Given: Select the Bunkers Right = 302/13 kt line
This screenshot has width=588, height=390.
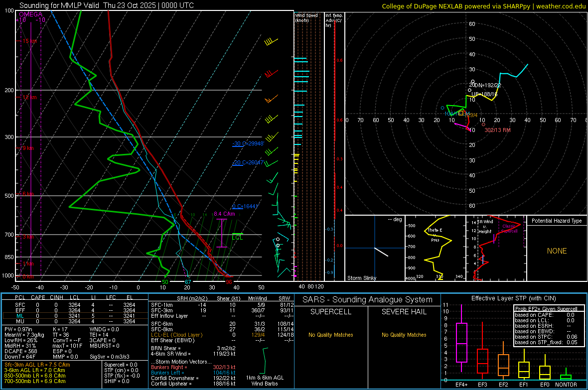Looking at the screenshot, I should pyautogui.click(x=193, y=367).
